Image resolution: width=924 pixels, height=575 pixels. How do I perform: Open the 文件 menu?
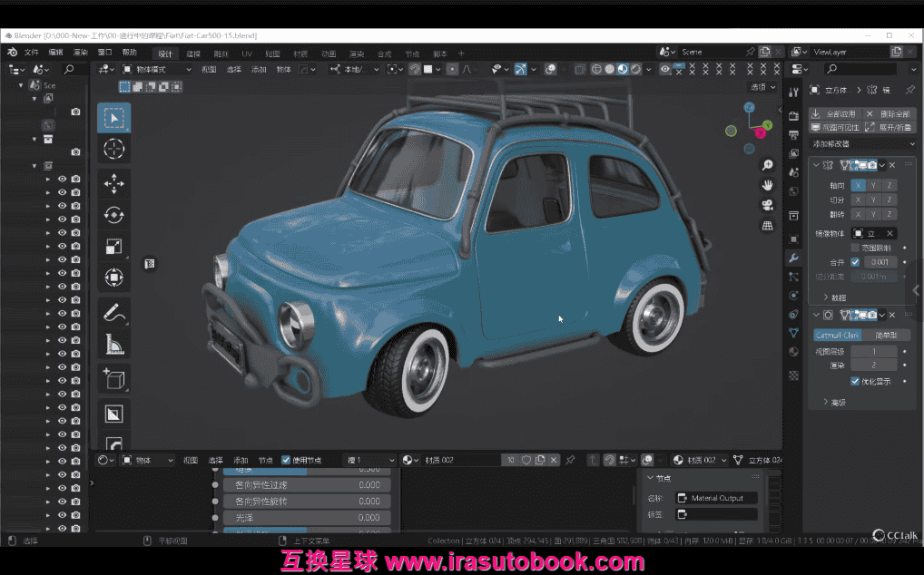point(32,53)
